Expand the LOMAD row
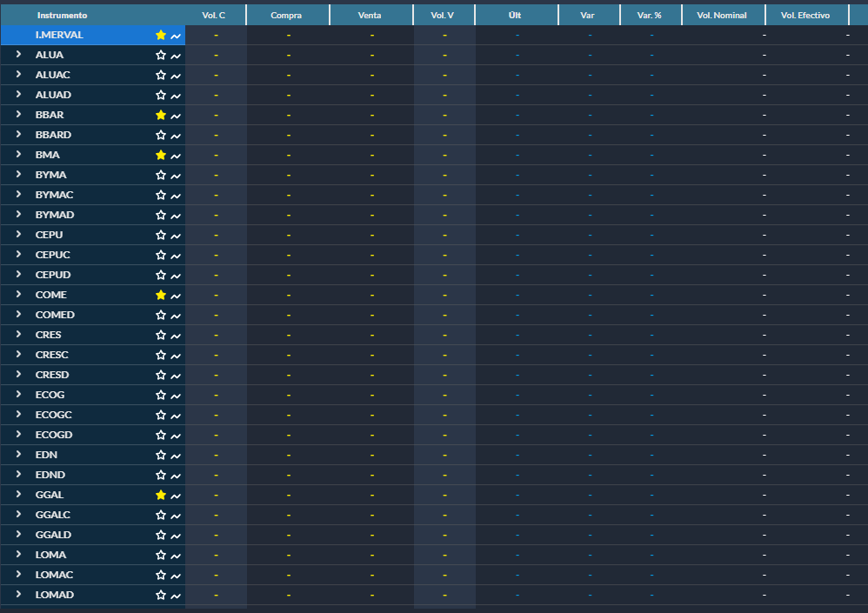 (18, 594)
